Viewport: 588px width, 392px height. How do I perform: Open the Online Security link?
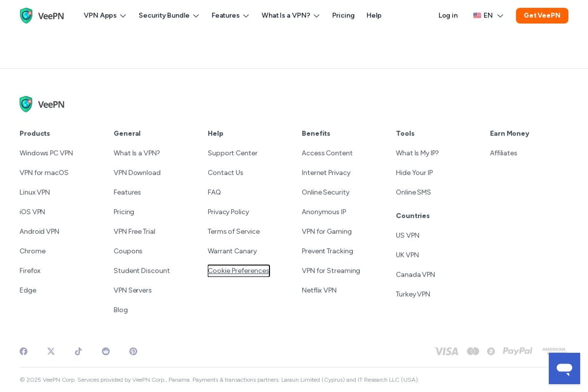pos(326,192)
